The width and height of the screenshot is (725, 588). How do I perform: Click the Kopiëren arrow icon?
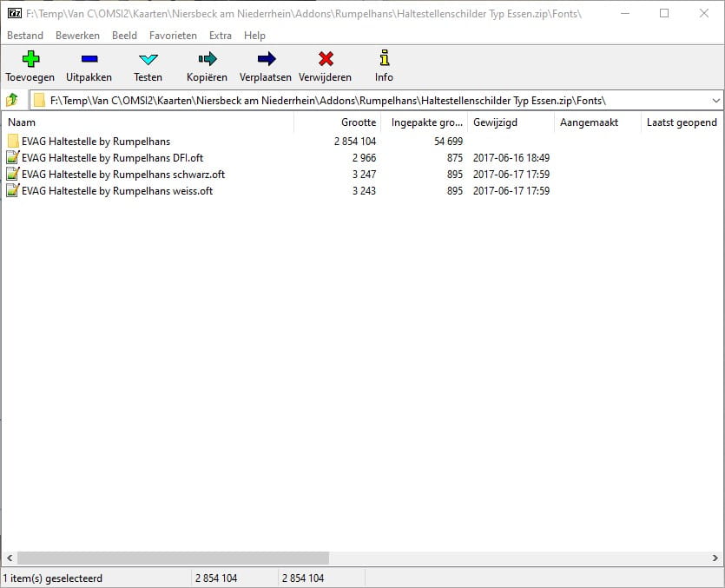[208, 59]
